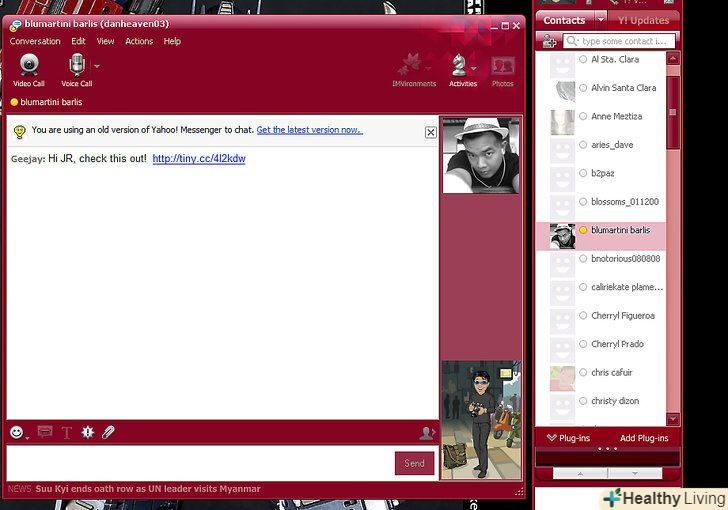Open the Contacts tab dropdown arrow
Screen dimensions: 728x510
click(601, 20)
